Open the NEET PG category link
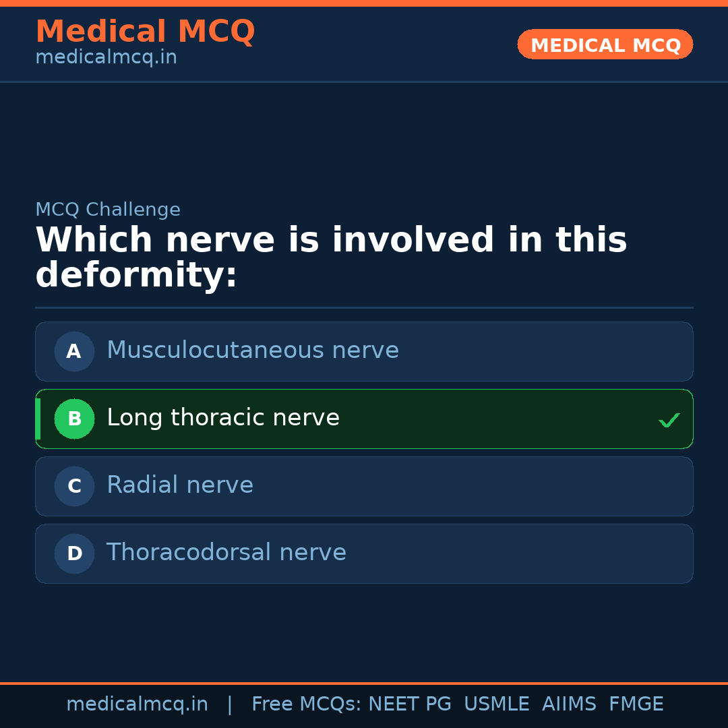 [x=409, y=704]
